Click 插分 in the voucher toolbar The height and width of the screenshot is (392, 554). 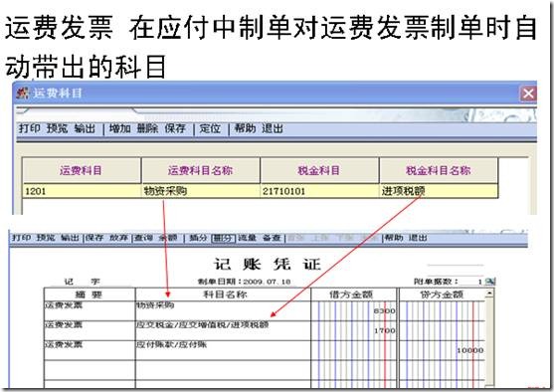click(198, 238)
